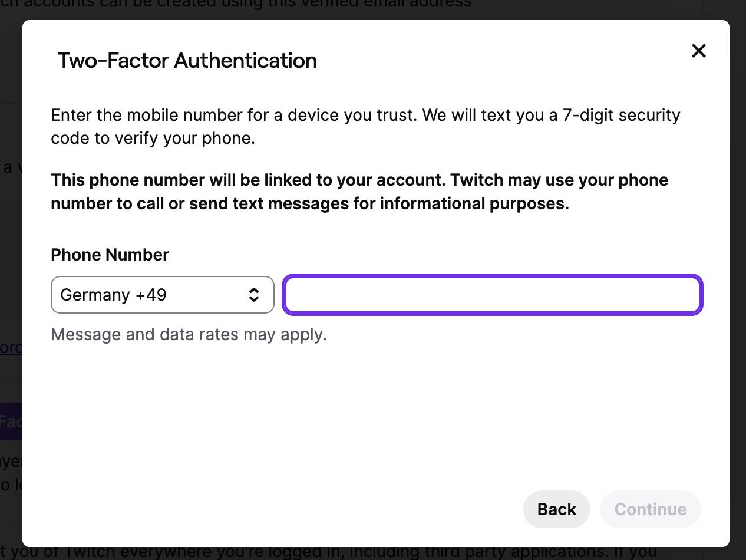Image resolution: width=746 pixels, height=560 pixels.
Task: Click the Two-Factor Authentication heading
Action: [187, 61]
